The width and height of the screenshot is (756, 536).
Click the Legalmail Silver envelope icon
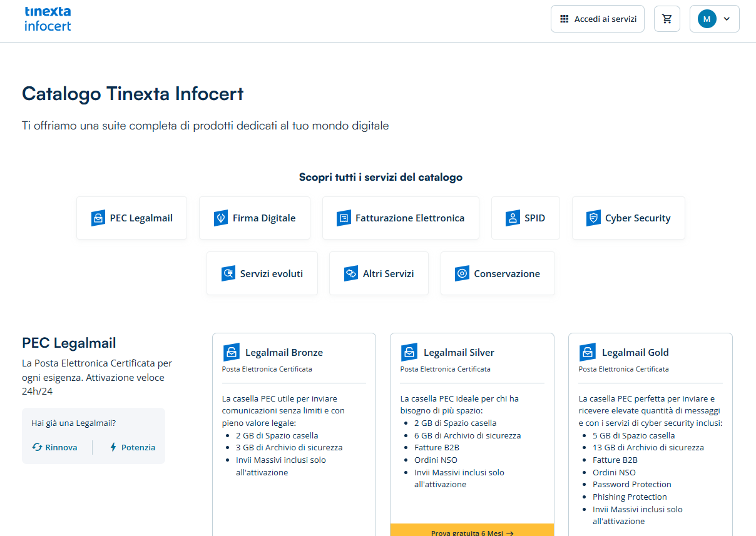point(409,353)
